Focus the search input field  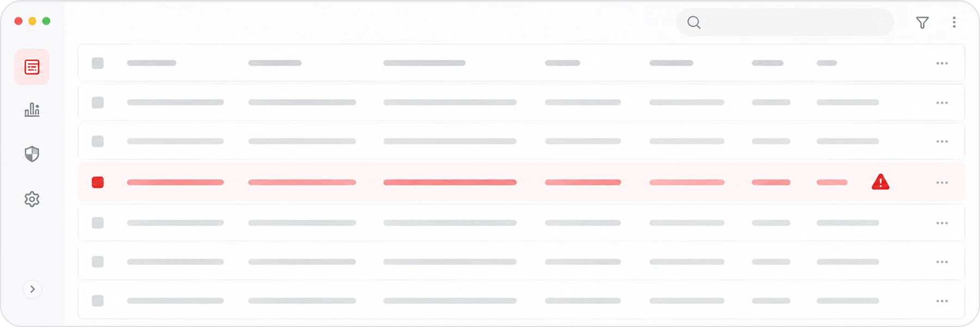(785, 22)
